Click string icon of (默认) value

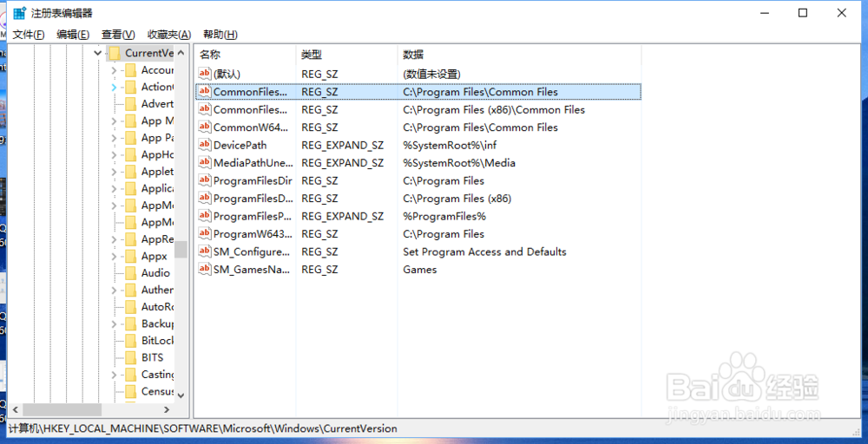(x=205, y=74)
